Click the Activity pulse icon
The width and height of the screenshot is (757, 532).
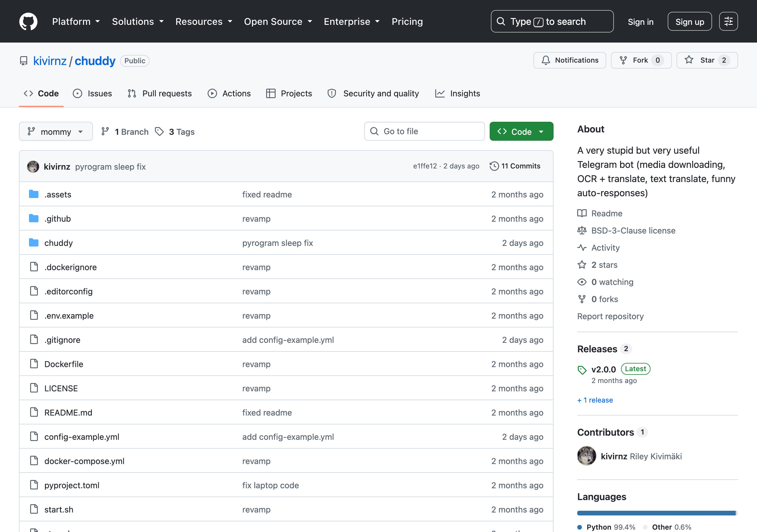pos(582,248)
